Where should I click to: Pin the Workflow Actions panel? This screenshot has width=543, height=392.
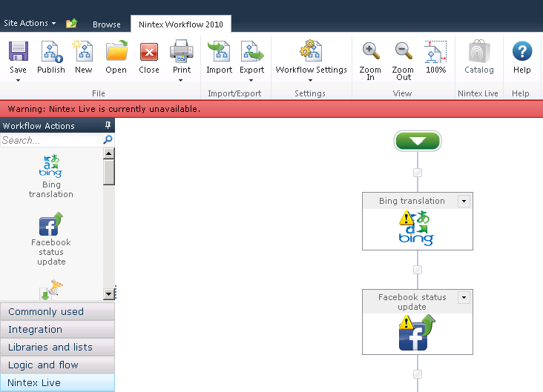(108, 126)
